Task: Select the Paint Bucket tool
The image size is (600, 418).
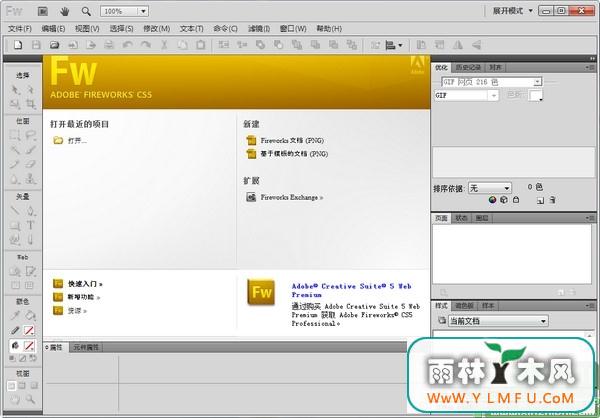Action: 30,315
